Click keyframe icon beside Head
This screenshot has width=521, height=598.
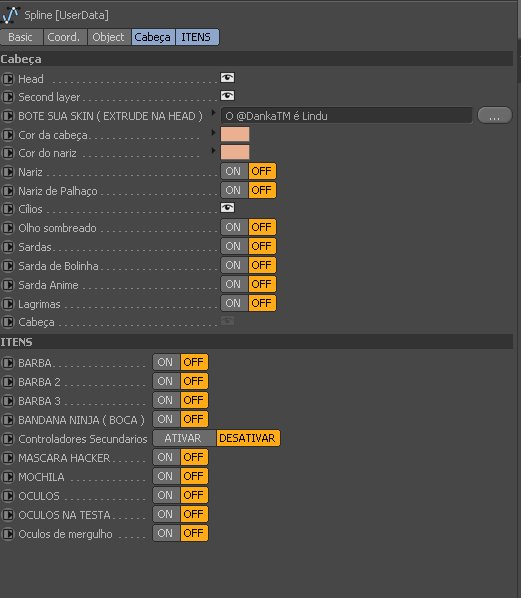[x=8, y=79]
